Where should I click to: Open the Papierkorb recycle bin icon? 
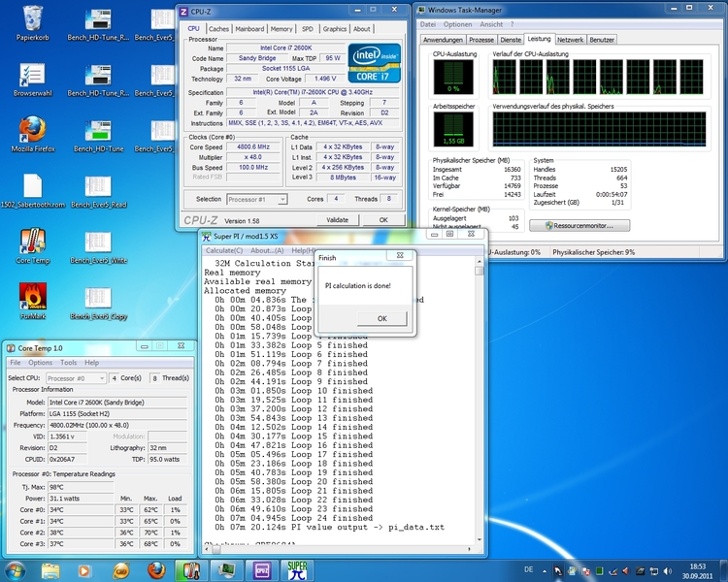click(x=32, y=23)
